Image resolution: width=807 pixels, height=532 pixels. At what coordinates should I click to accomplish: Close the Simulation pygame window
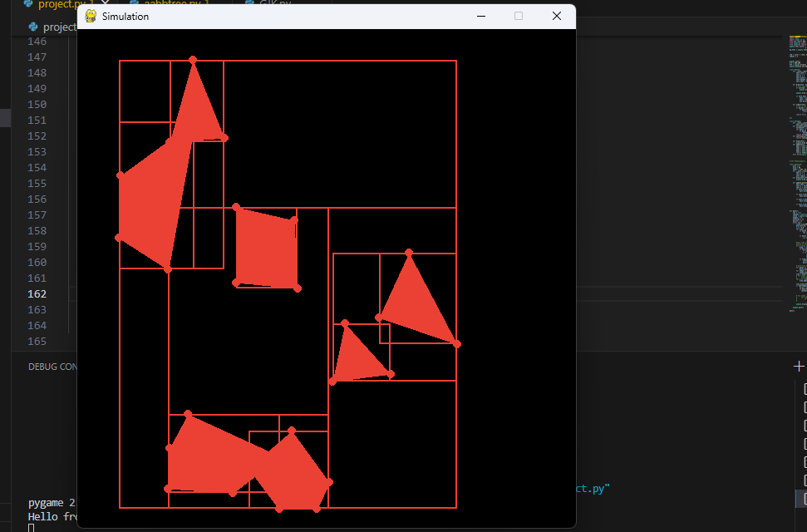tap(557, 16)
